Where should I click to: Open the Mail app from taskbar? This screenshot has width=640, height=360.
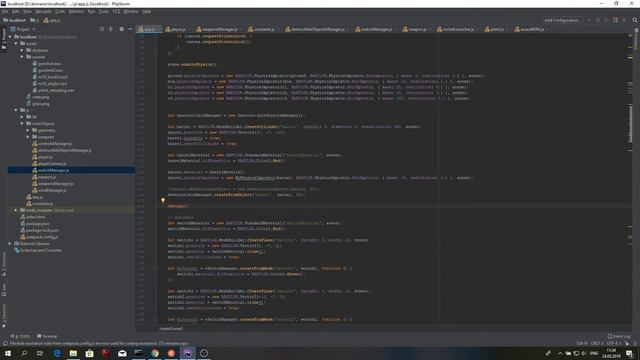point(122,353)
